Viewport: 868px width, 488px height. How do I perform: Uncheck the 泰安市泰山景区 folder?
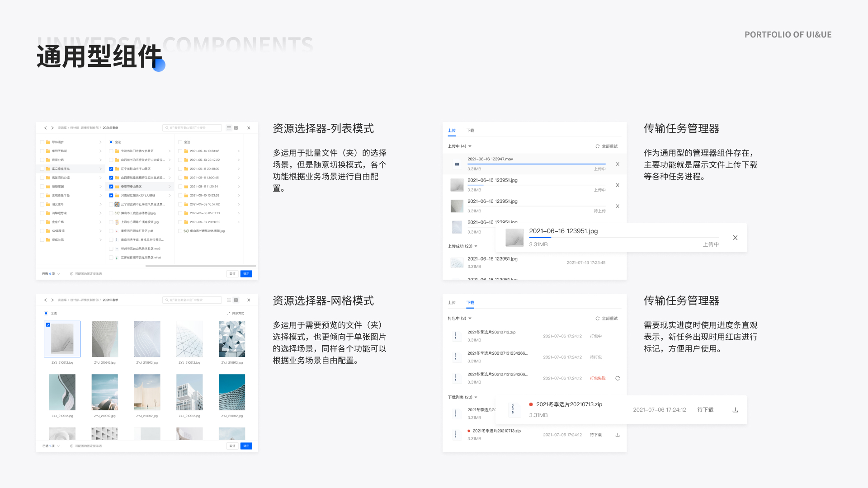[x=111, y=186]
